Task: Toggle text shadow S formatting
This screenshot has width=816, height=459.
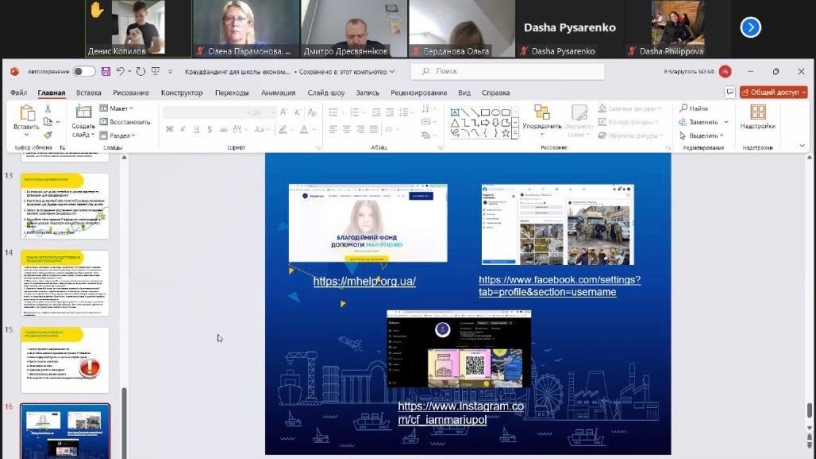Action: (x=210, y=129)
